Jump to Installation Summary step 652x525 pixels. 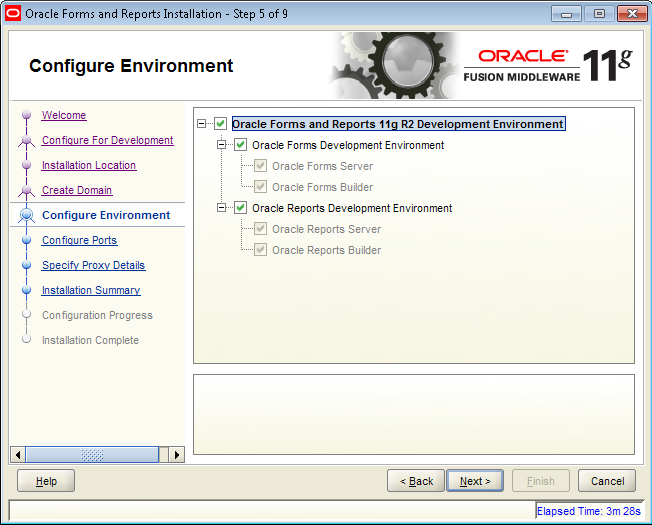pyautogui.click(x=91, y=290)
